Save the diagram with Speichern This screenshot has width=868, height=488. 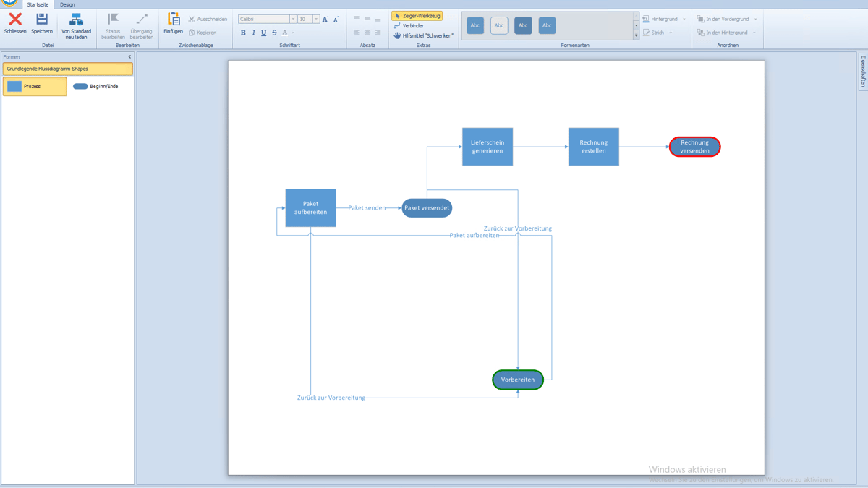point(42,23)
